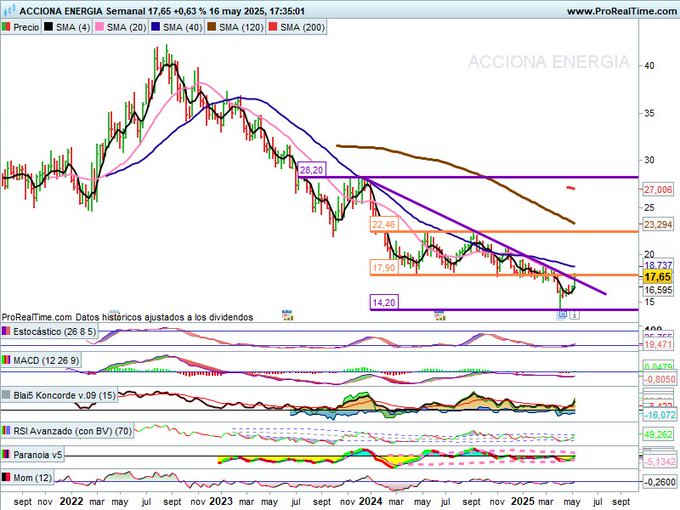Select the SMA (4) black color swatch
Viewport: 680px width, 510px height.
tap(49, 27)
